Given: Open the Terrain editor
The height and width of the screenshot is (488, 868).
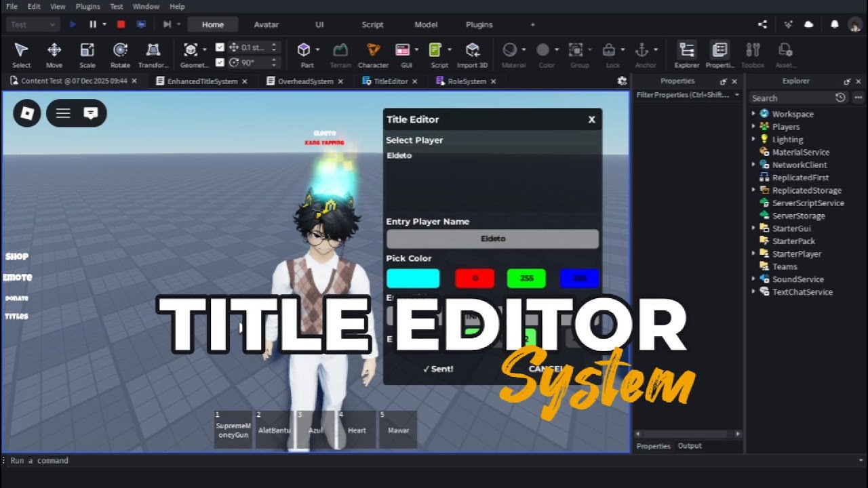Looking at the screenshot, I should pyautogui.click(x=340, y=55).
